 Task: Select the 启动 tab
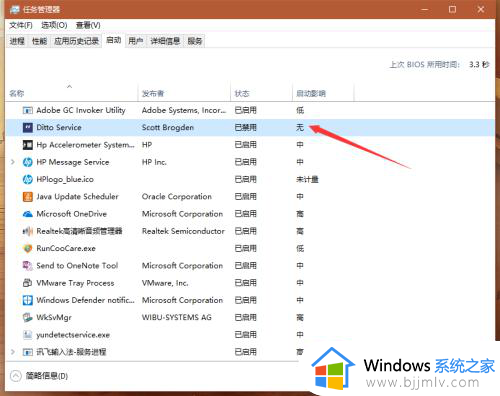click(x=114, y=41)
